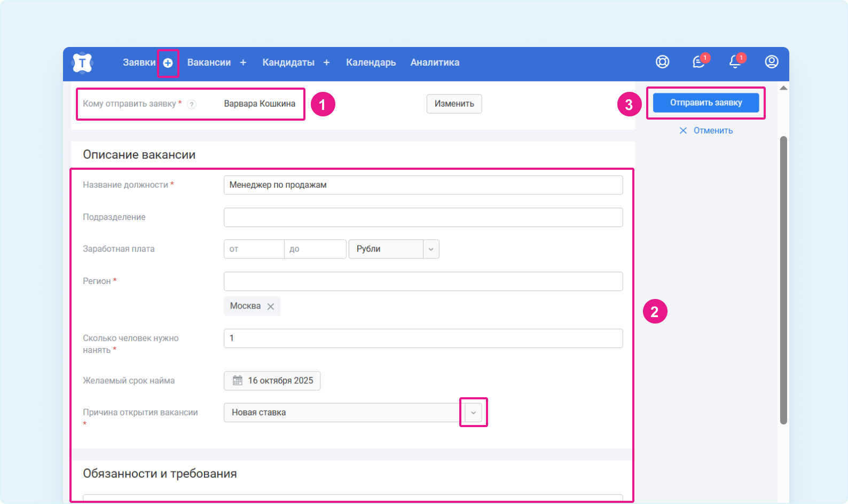This screenshot has height=504, width=848.
Task: Expand the Рубли currency dropdown
Action: [430, 249]
